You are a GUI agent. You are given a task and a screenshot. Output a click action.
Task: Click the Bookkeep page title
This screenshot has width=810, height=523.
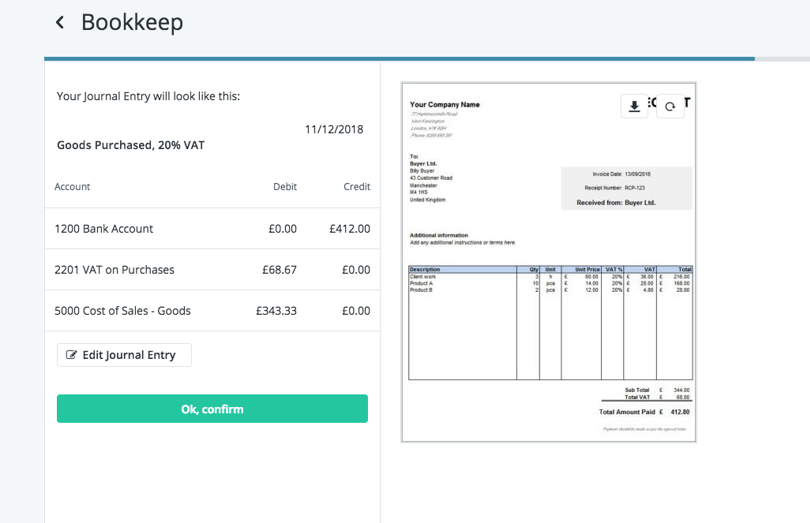point(132,22)
